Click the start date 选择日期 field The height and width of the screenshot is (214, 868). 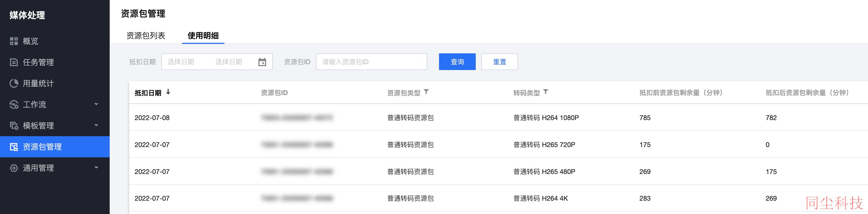[x=181, y=62]
